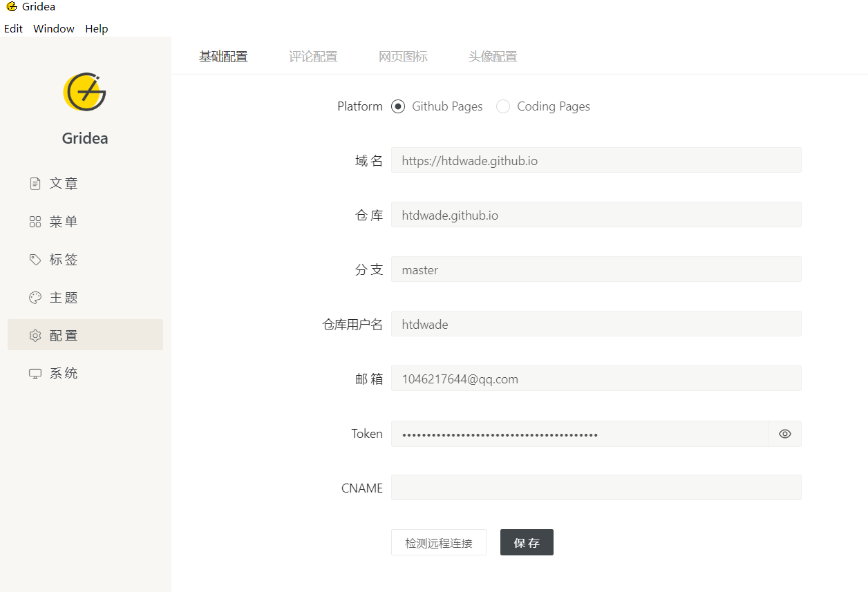Open the 系统 sidebar item
Screen dimensions: 868x592
85,374
